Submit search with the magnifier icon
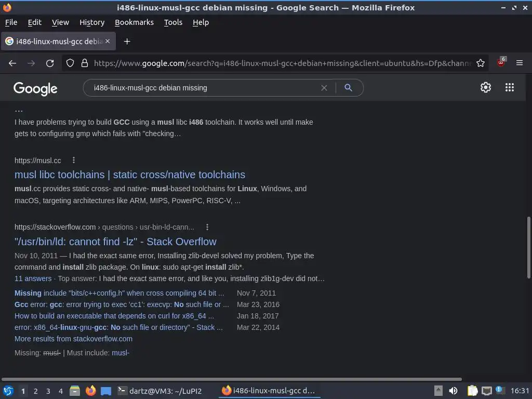The width and height of the screenshot is (532, 399). point(348,87)
